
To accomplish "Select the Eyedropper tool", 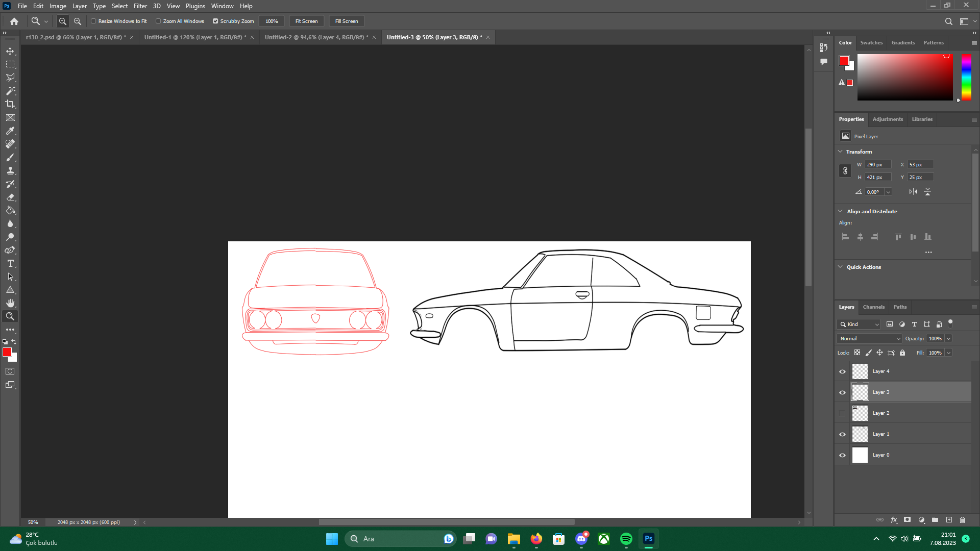I will 10,131.
